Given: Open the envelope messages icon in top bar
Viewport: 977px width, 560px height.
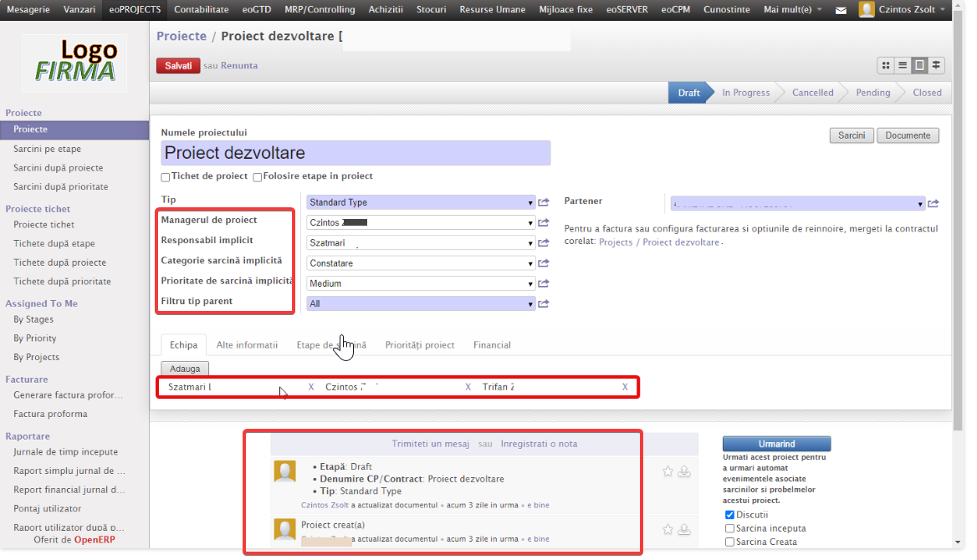Looking at the screenshot, I should pos(841,10).
